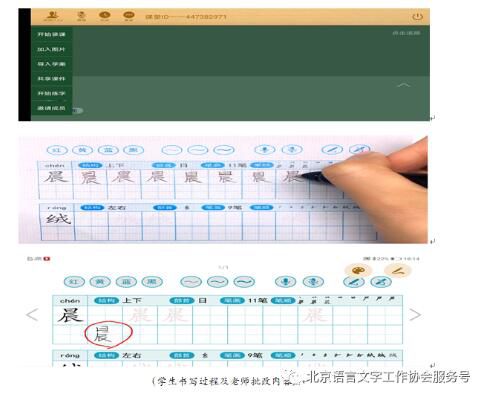Toggle the small switch at green sidebar bottom
479x397 pixels.
coord(78,111)
